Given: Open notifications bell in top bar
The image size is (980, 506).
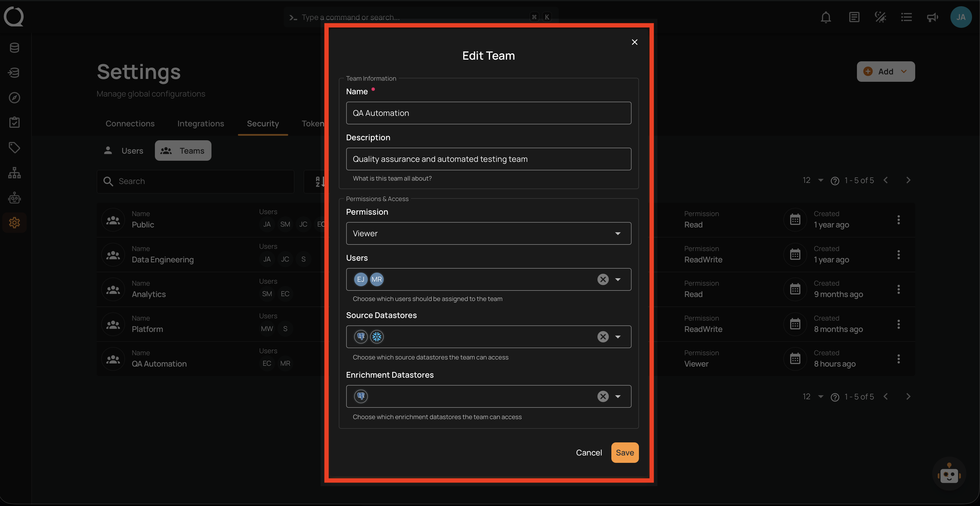Looking at the screenshot, I should coord(826,17).
